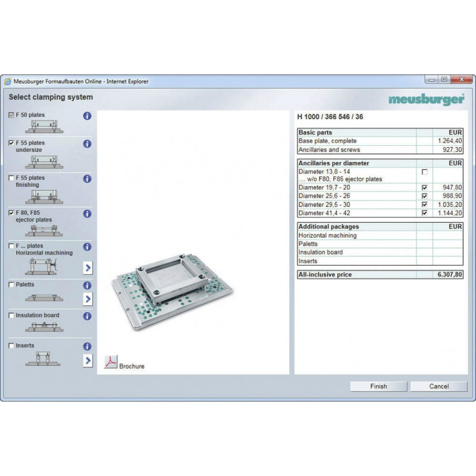The width and height of the screenshot is (476, 476).
Task: Show info for F 55 plates undersize
Action: pyautogui.click(x=87, y=143)
